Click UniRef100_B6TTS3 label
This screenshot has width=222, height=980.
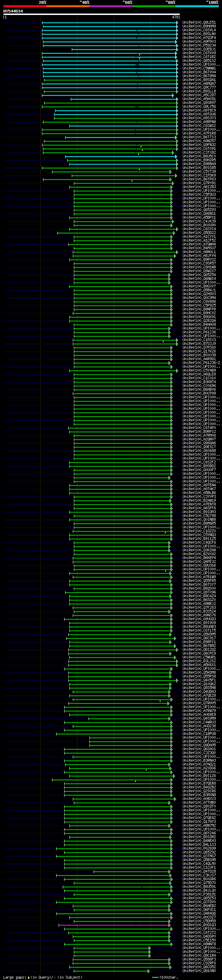pyautogui.click(x=199, y=137)
